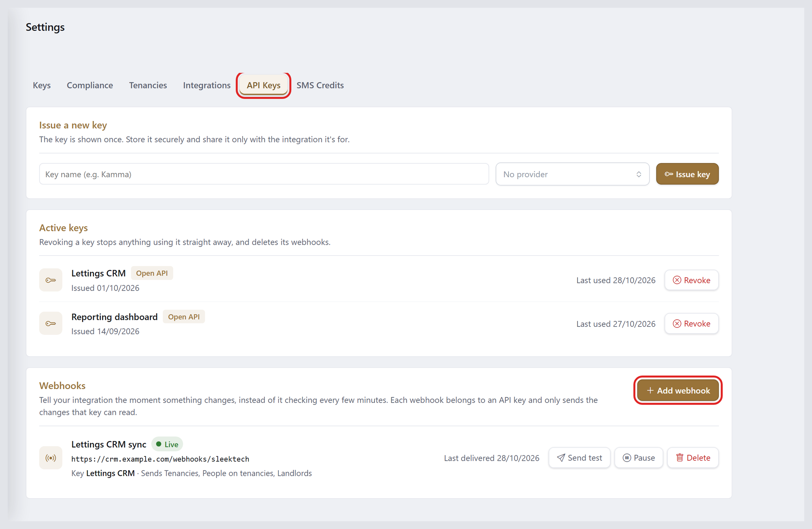
Task: Delete the Lettings CRM sync webhook
Action: 693,457
